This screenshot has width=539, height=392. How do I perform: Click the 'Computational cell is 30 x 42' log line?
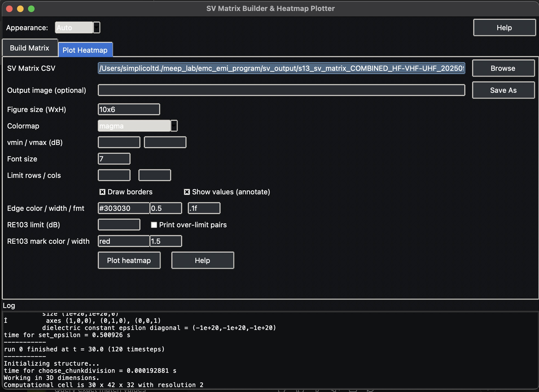(x=103, y=385)
